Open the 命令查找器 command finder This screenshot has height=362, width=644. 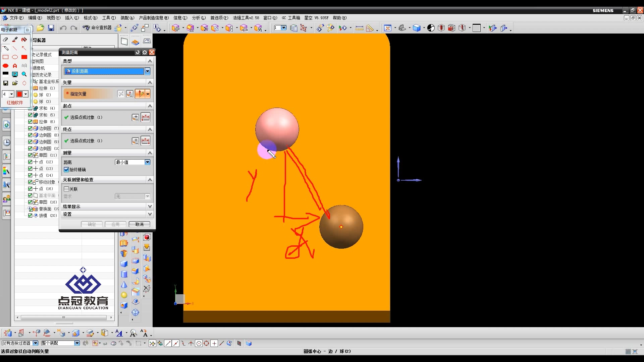(x=97, y=28)
